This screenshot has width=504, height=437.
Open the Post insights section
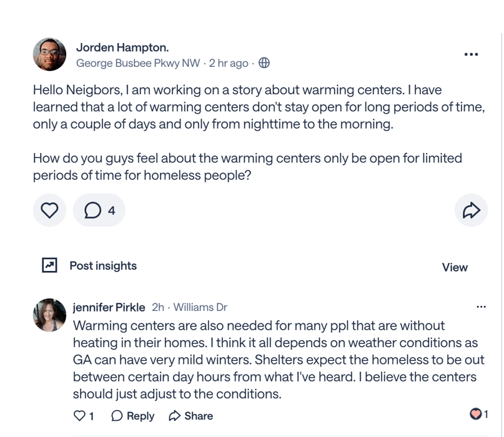(102, 266)
